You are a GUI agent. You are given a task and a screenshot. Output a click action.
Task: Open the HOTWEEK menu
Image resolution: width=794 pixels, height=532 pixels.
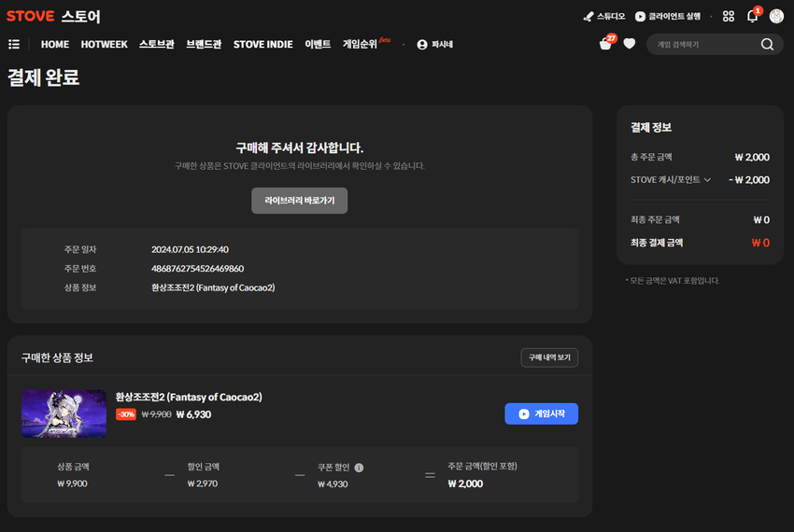pyautogui.click(x=104, y=45)
